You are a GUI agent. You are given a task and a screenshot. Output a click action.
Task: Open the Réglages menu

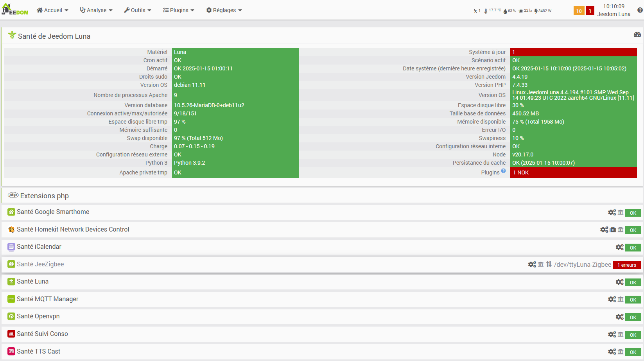click(224, 10)
